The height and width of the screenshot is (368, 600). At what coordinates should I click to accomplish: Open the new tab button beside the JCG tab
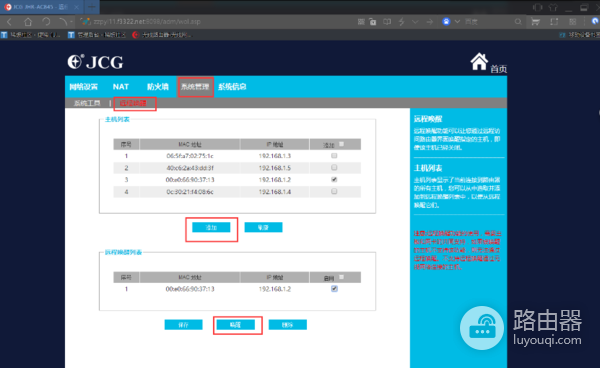(91, 7)
